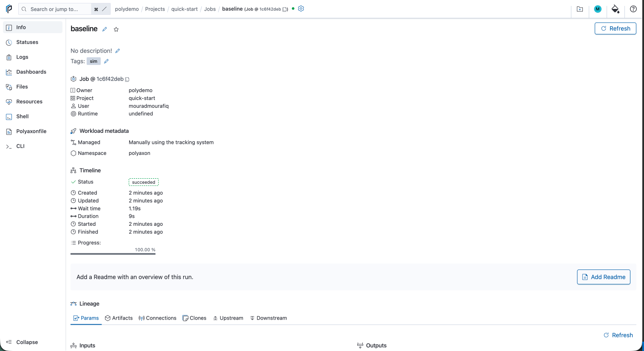
Task: Click user value mouradmourafiq
Action: pos(149,106)
